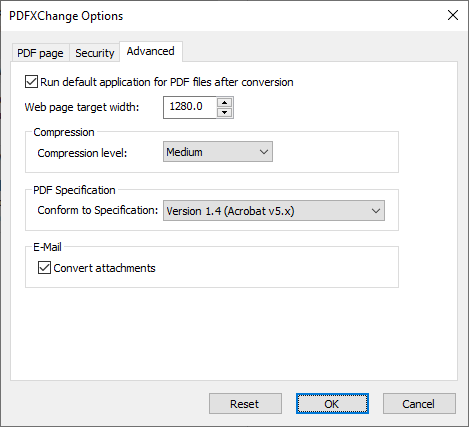Increase web page target width with up arrow

225,103
